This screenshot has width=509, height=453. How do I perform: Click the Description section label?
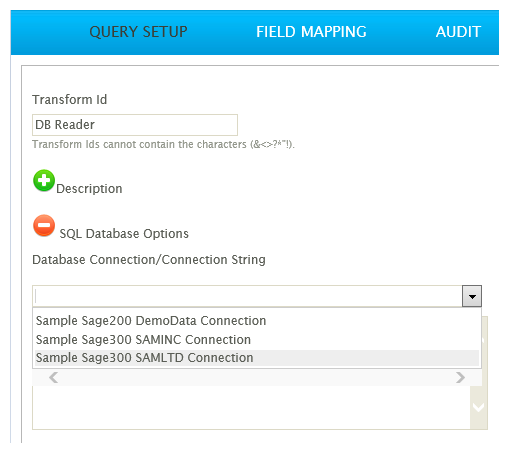89,189
